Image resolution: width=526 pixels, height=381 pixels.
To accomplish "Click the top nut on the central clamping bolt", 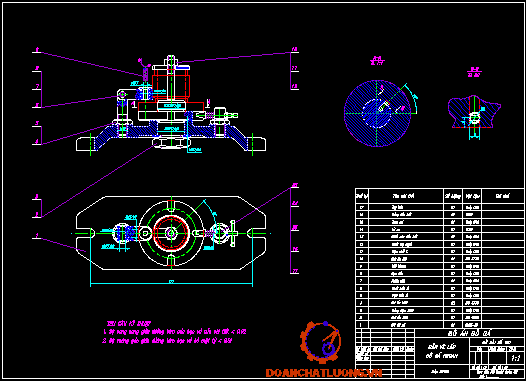I will [171, 61].
